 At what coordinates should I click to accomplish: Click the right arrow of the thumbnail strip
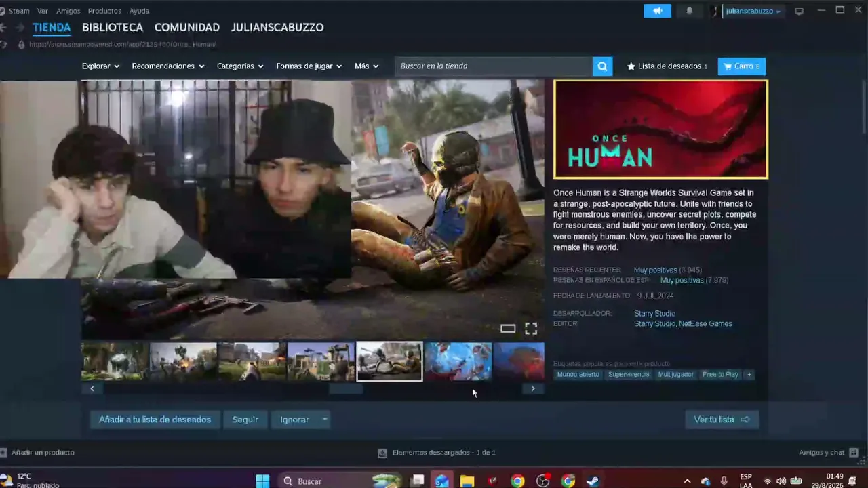[x=533, y=388]
